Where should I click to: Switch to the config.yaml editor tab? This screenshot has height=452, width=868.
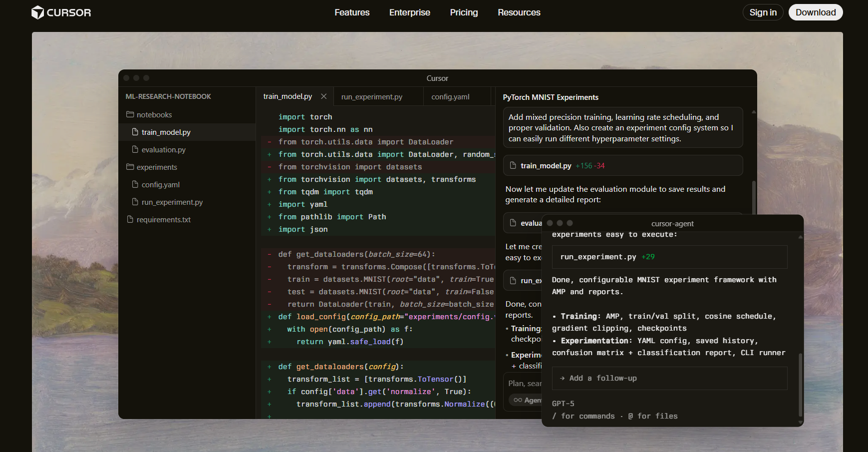(x=450, y=97)
